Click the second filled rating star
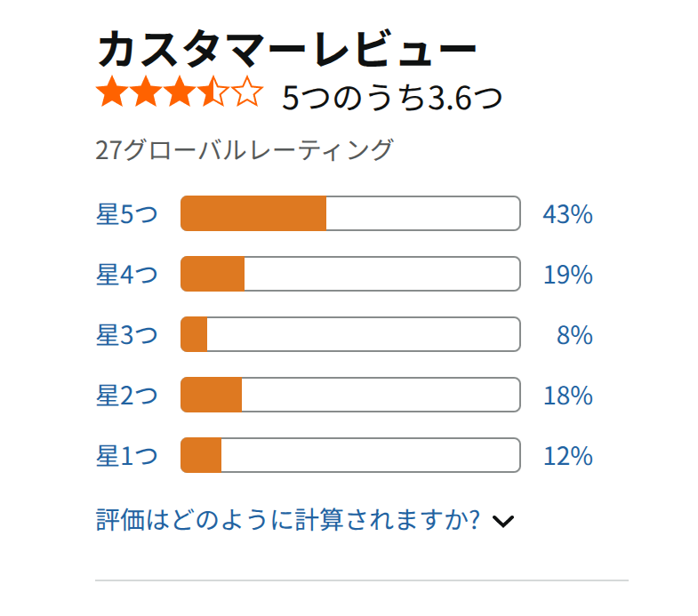 point(146,92)
